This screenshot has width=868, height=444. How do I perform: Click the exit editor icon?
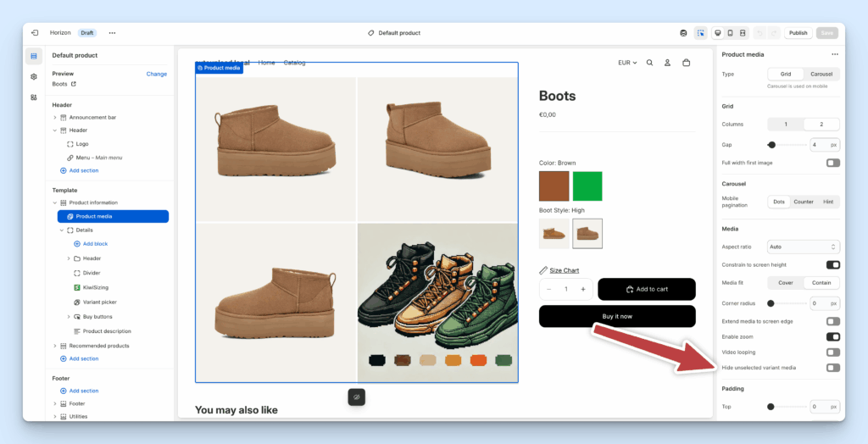(x=35, y=33)
